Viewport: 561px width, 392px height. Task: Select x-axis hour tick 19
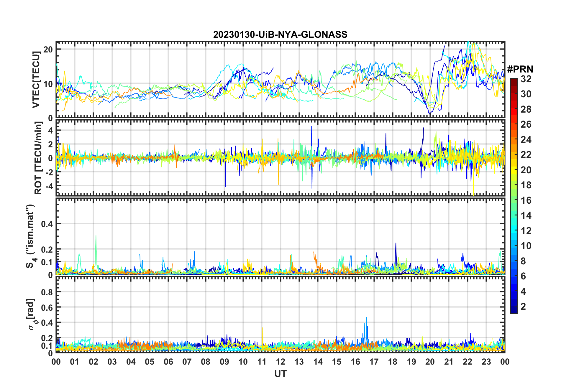[x=411, y=362]
